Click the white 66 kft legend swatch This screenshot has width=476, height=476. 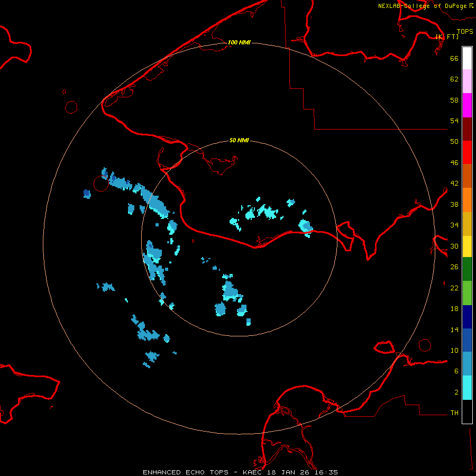467,58
